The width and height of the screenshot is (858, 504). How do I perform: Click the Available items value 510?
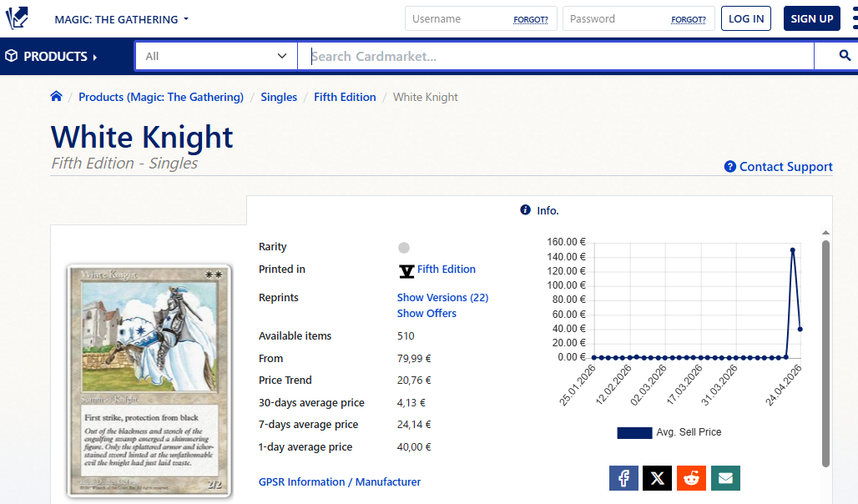tap(406, 336)
